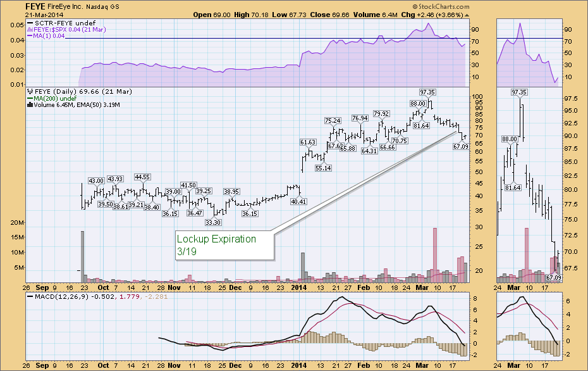Click the 75.24 price peak label
The height and width of the screenshot is (371, 588).
pyautogui.click(x=333, y=120)
